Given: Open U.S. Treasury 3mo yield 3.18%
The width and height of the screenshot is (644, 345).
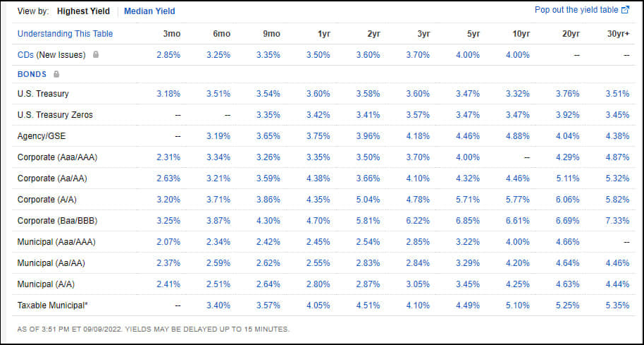Looking at the screenshot, I should point(168,94).
